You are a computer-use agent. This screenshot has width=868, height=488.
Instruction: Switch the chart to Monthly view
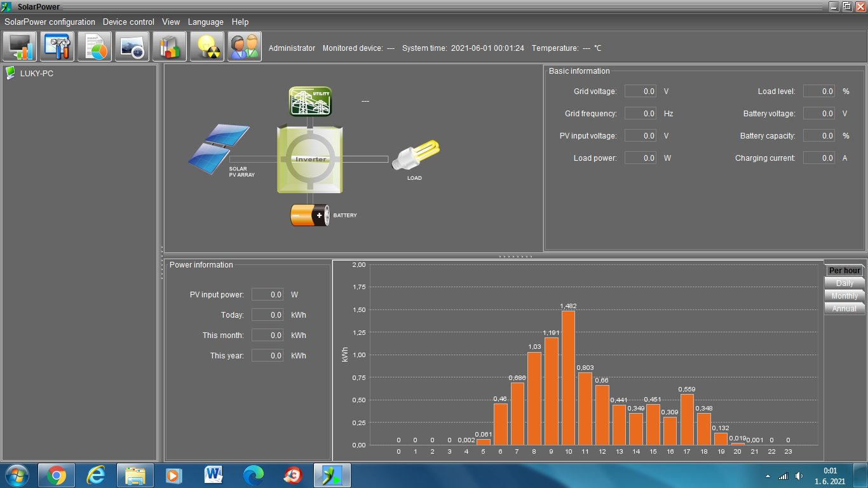tap(844, 296)
